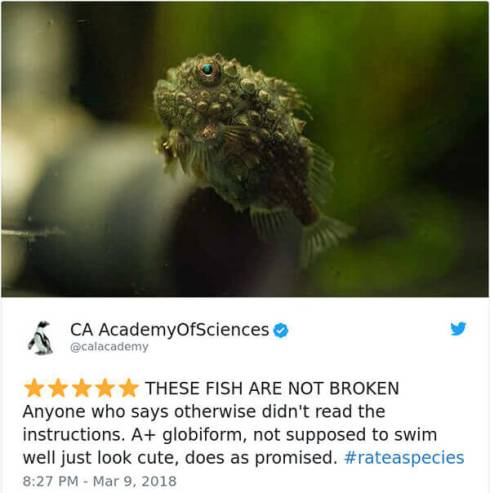This screenshot has height=493, width=490.
Task: Open the penguin profile avatar
Action: pos(41,337)
